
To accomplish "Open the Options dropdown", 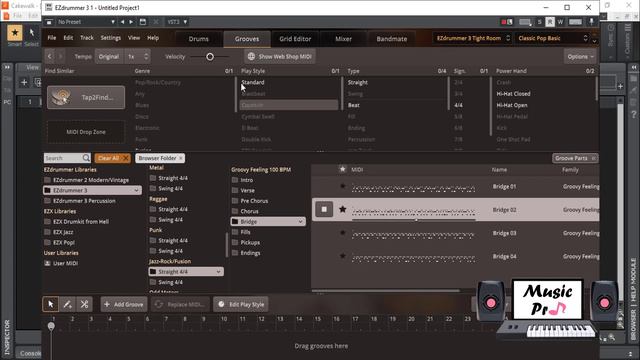I will click(x=580, y=56).
